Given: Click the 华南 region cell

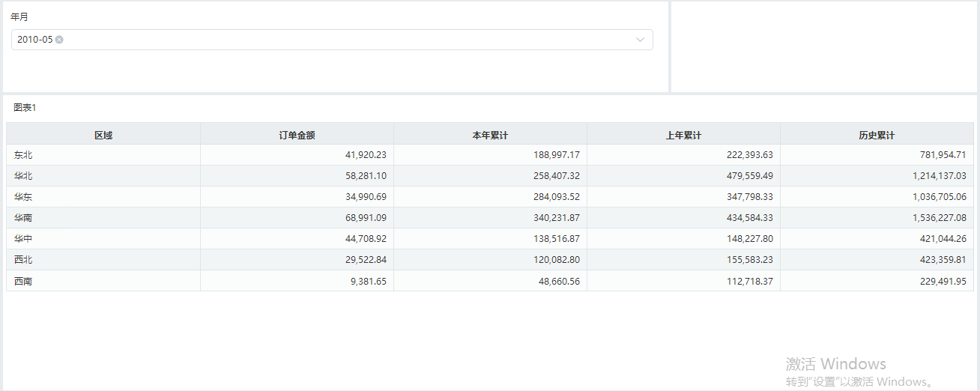Looking at the screenshot, I should 103,218.
